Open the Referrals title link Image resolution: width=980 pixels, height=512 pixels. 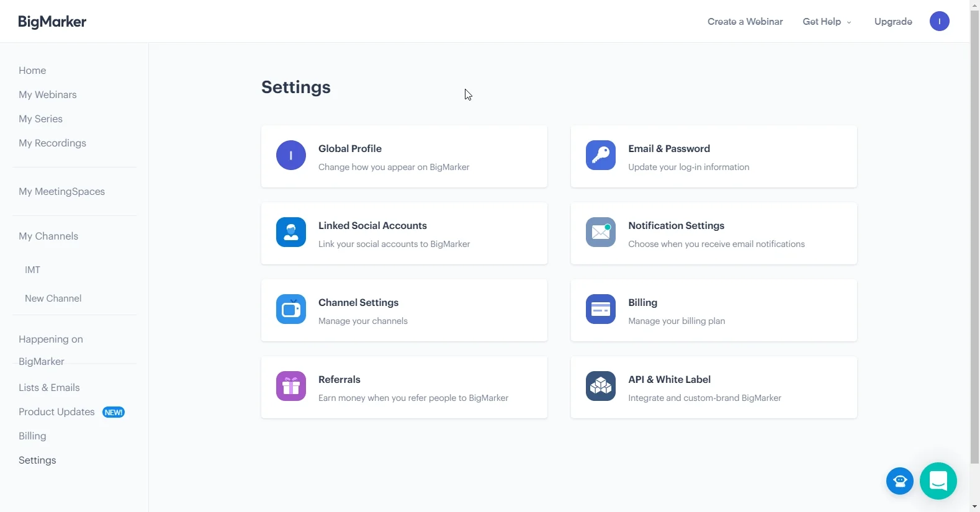339,380
